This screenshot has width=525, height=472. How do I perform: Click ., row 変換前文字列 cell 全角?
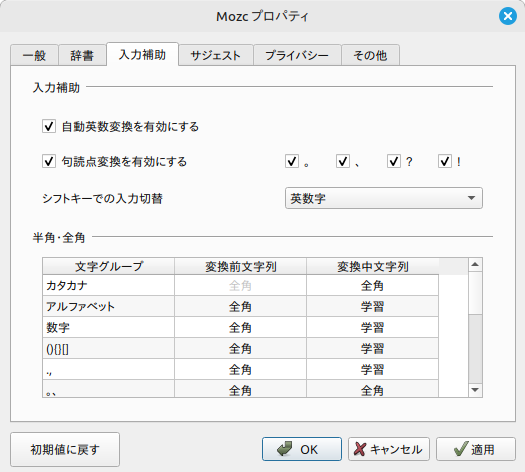(240, 370)
